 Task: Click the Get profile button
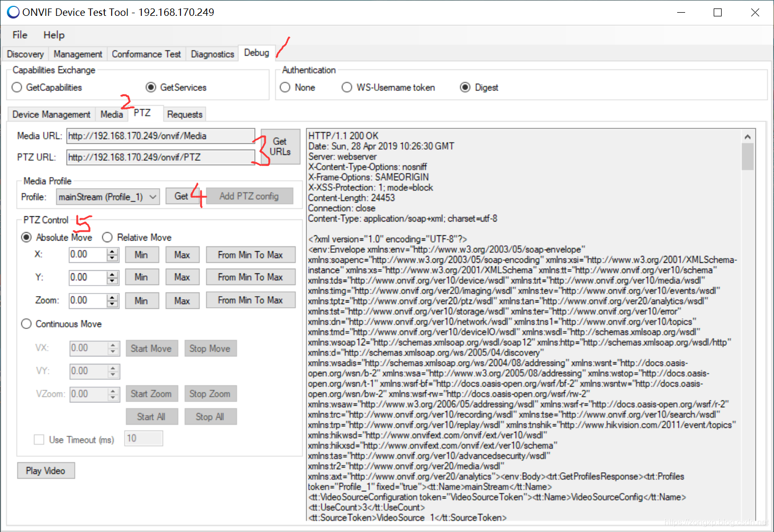(181, 196)
